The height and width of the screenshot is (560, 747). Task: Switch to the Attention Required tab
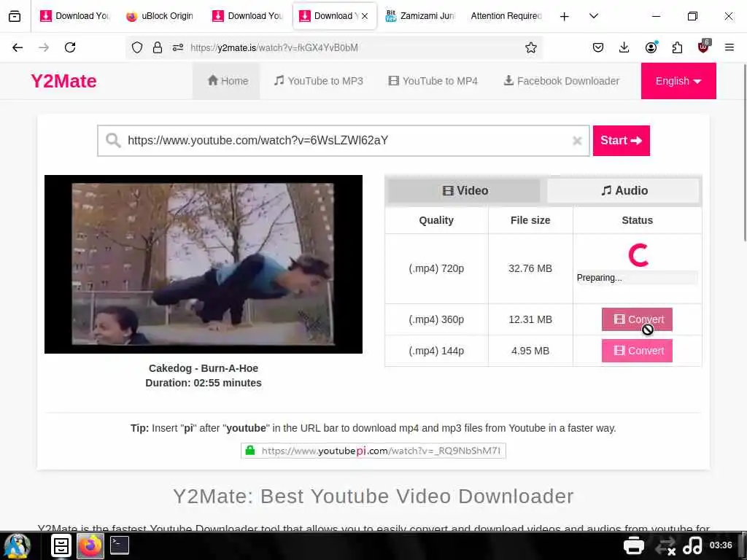[x=506, y=16]
